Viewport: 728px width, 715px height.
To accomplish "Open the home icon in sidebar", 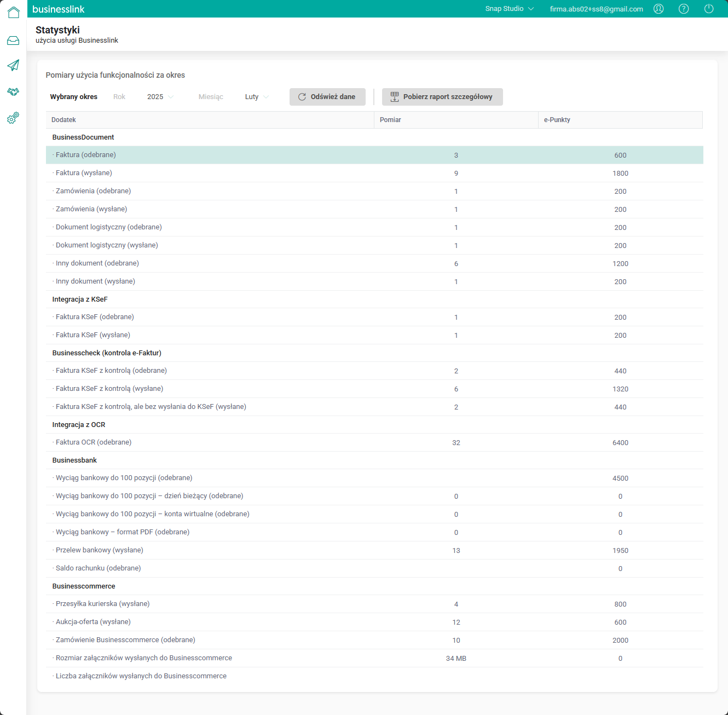I will pos(13,12).
